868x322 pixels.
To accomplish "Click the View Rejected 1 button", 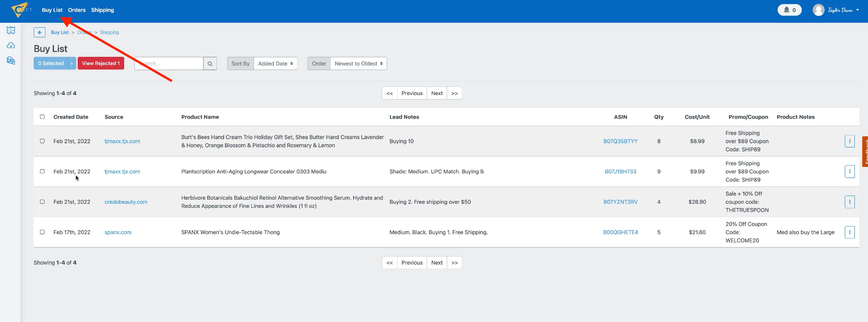I will click(100, 64).
